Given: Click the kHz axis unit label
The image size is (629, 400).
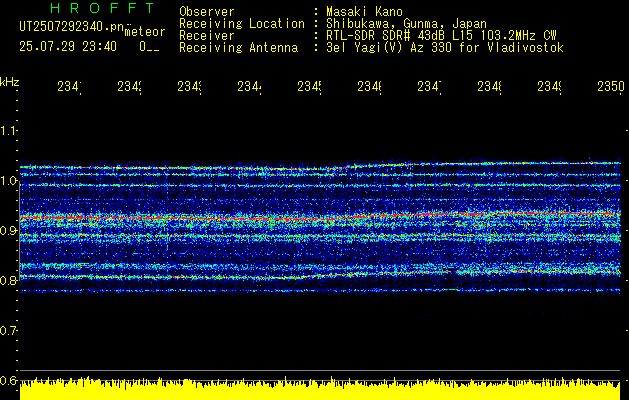Looking at the screenshot, I should 9,82.
